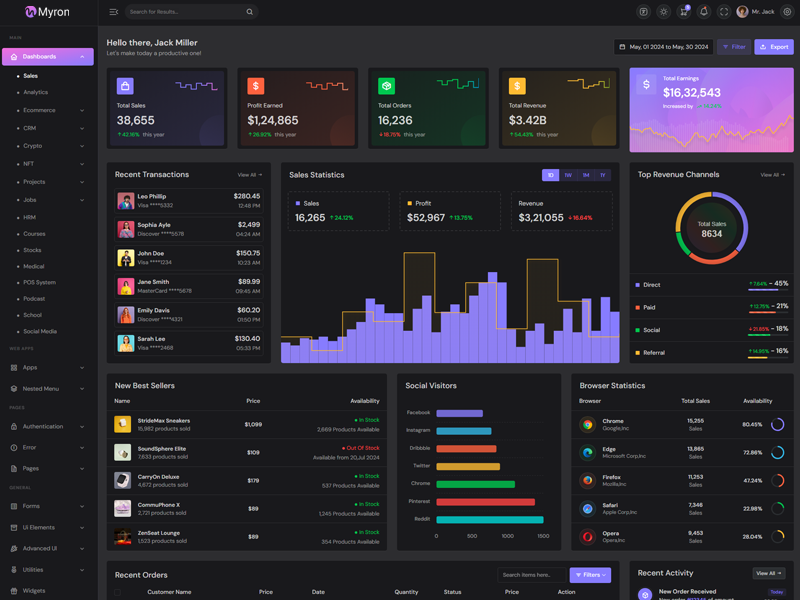Click the Filter button beside date range
Image resolution: width=800 pixels, height=600 pixels.
tap(733, 47)
